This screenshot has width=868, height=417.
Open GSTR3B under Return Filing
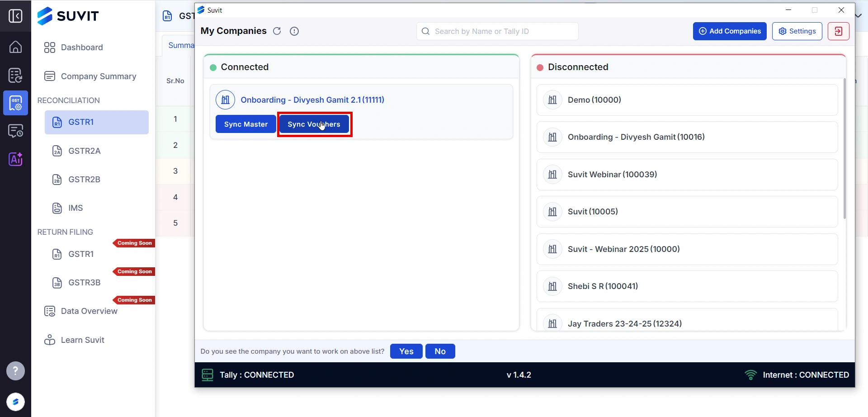[76, 283]
